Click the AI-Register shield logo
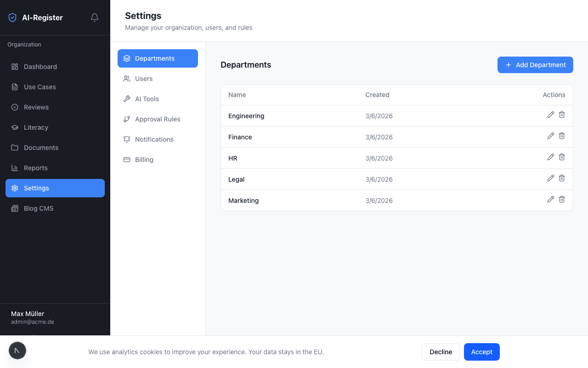This screenshot has height=368, width=588. (12, 17)
